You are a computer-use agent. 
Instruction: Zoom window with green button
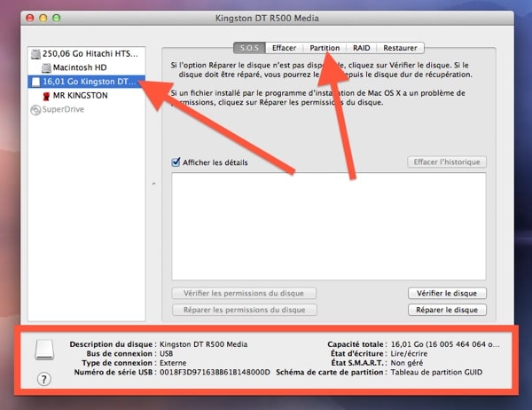tap(57, 18)
